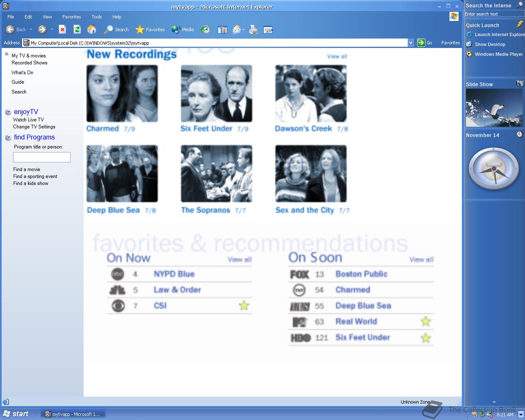This screenshot has height=420, width=525.
Task: Open the Recorded Shows link
Action: (30, 63)
